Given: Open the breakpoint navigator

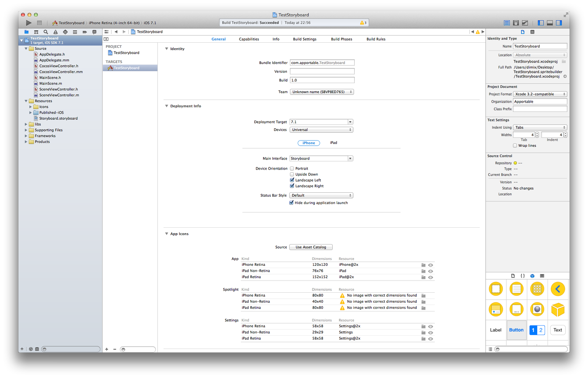Looking at the screenshot, I should [x=85, y=32].
